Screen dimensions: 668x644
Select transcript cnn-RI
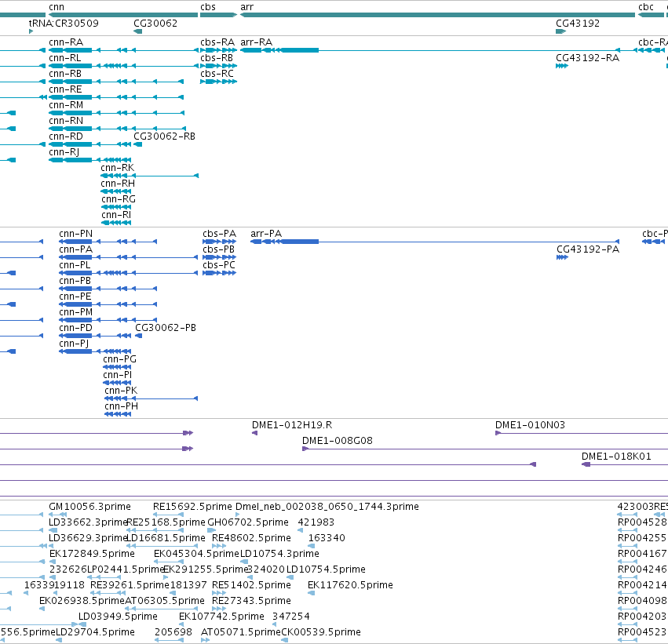tap(116, 216)
